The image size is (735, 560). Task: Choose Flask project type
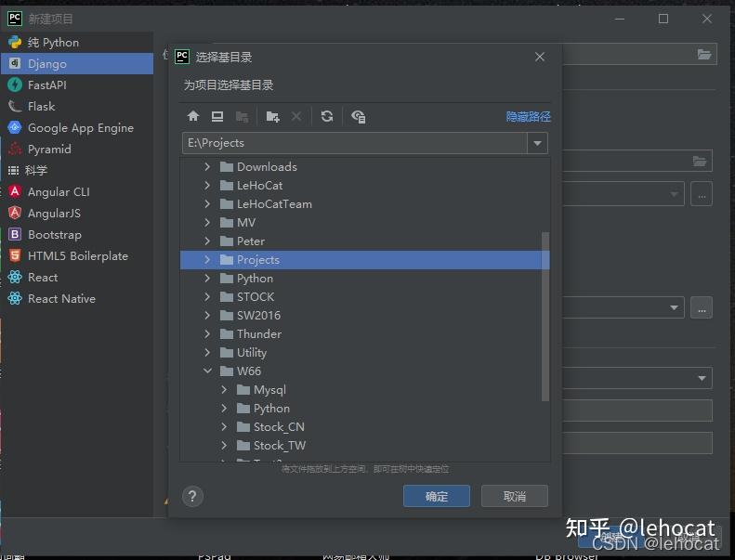[77, 107]
